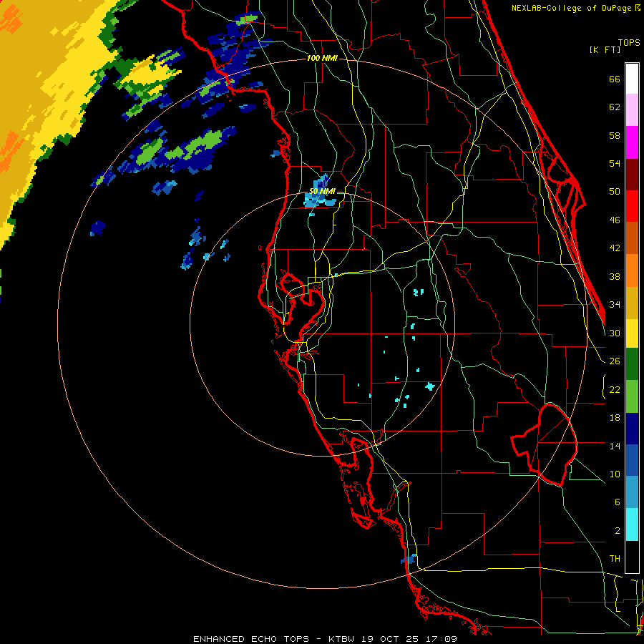
Task: Click the gold legend swatch
Action: (x=632, y=303)
